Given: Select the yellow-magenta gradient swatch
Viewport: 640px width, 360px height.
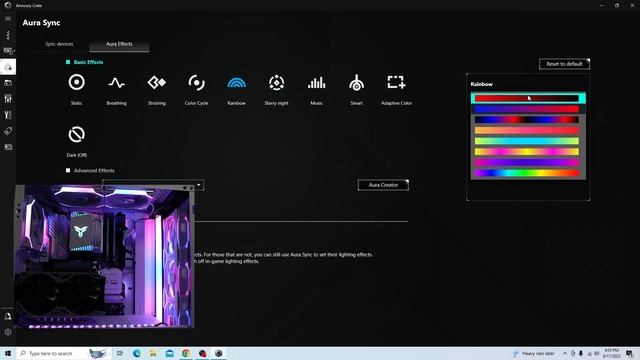Looking at the screenshot, I should pos(527,151).
